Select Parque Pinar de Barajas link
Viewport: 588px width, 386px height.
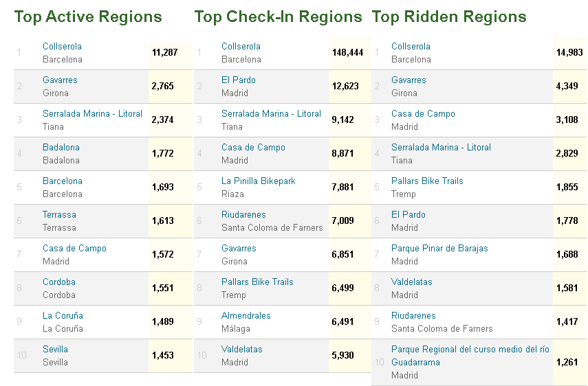(439, 249)
